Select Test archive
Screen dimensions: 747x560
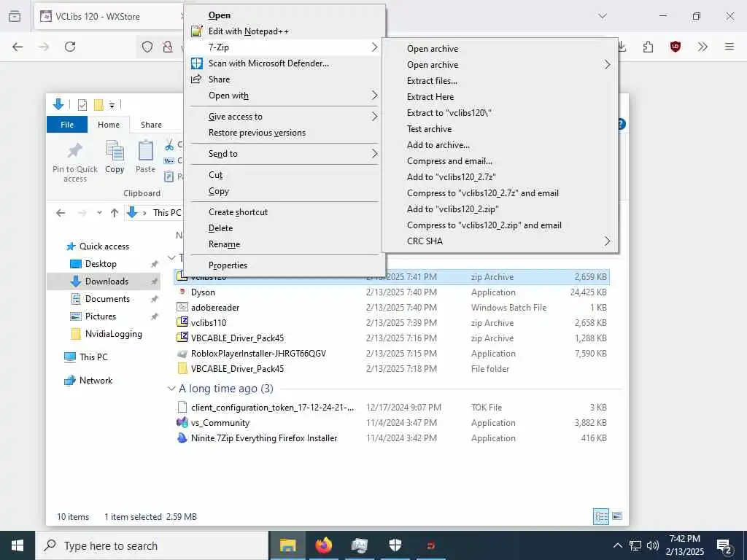(500, 129)
